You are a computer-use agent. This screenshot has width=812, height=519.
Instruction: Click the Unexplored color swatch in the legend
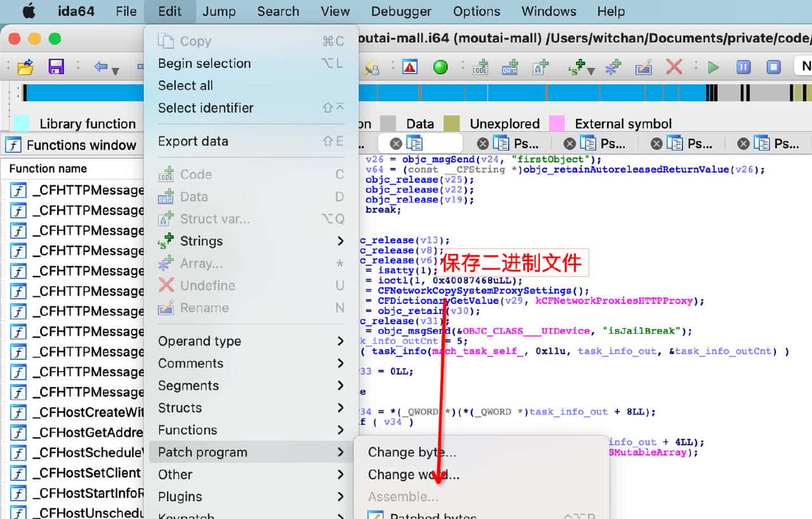(x=452, y=123)
